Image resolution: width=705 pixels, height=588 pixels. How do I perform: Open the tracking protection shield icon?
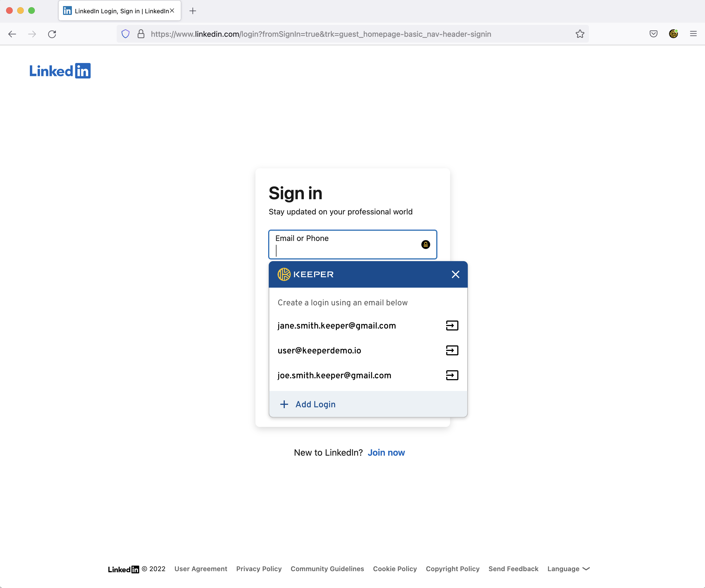tap(125, 34)
